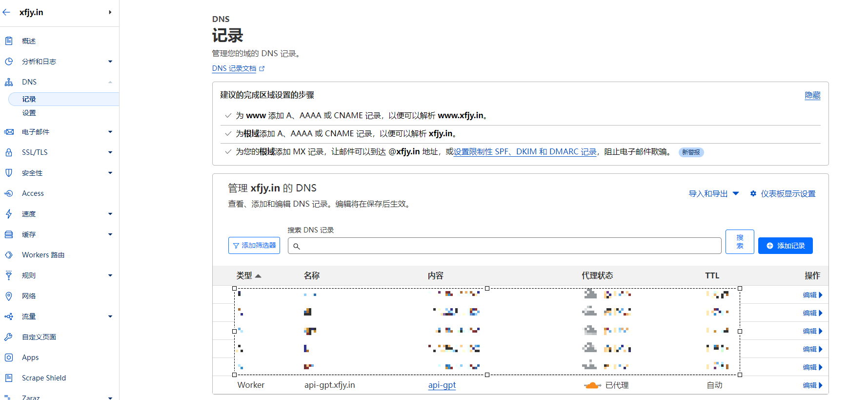
Task: Open the Access menu item
Action: tap(33, 193)
